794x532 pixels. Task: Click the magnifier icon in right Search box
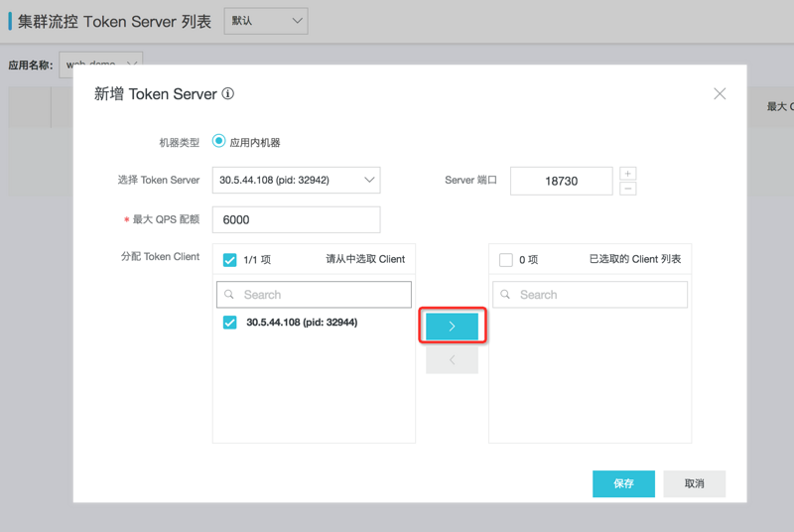click(x=505, y=294)
